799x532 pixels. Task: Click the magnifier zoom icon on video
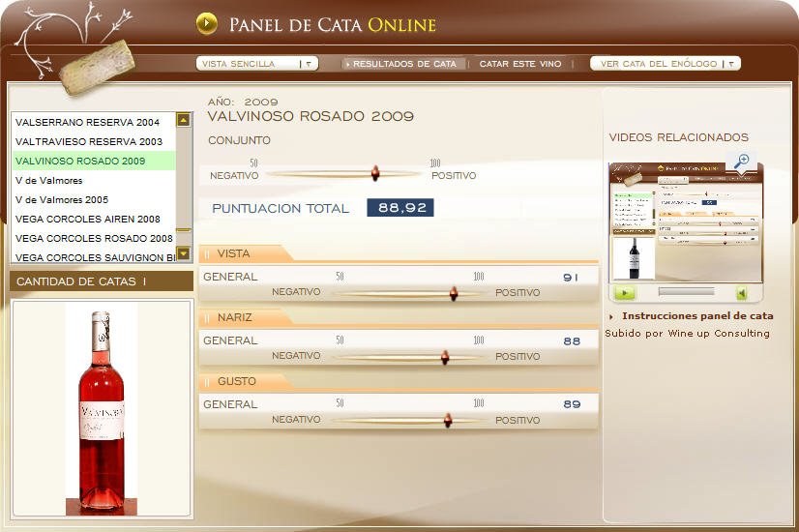coord(741,161)
